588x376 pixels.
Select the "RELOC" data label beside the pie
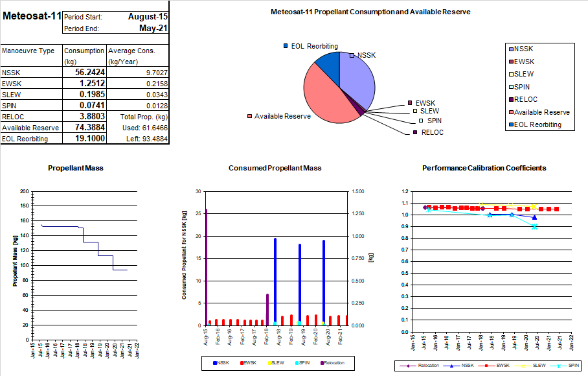pyautogui.click(x=433, y=132)
